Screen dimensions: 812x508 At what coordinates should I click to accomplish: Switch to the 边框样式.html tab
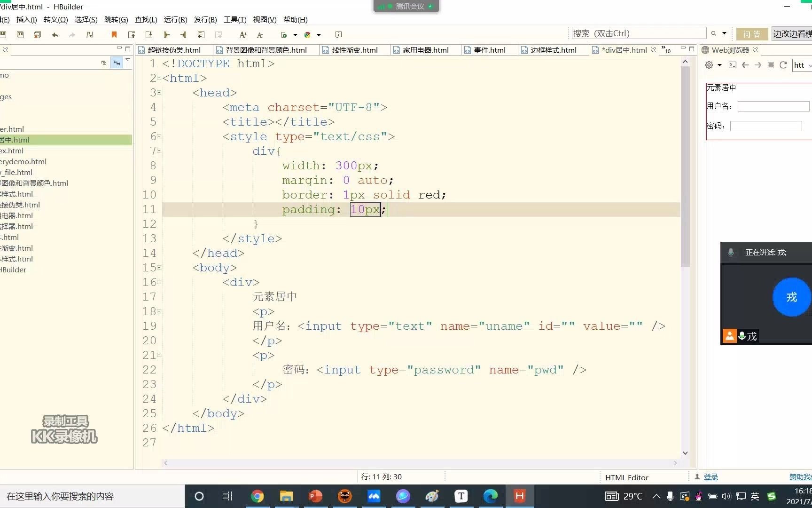(x=553, y=50)
